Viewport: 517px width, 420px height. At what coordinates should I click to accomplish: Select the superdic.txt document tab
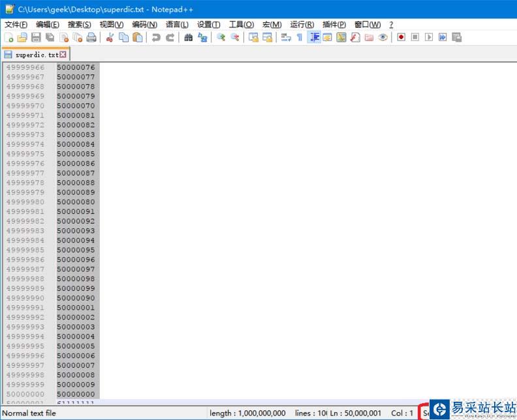pos(36,55)
